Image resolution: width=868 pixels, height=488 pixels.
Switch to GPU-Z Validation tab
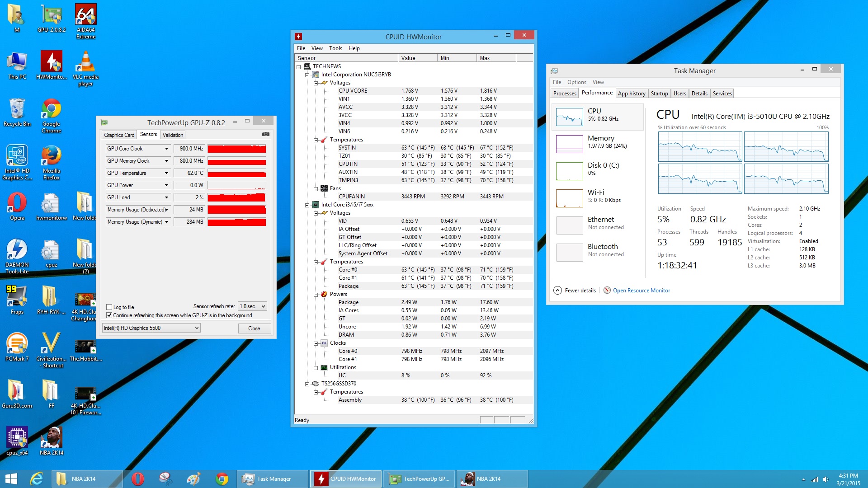pyautogui.click(x=173, y=135)
